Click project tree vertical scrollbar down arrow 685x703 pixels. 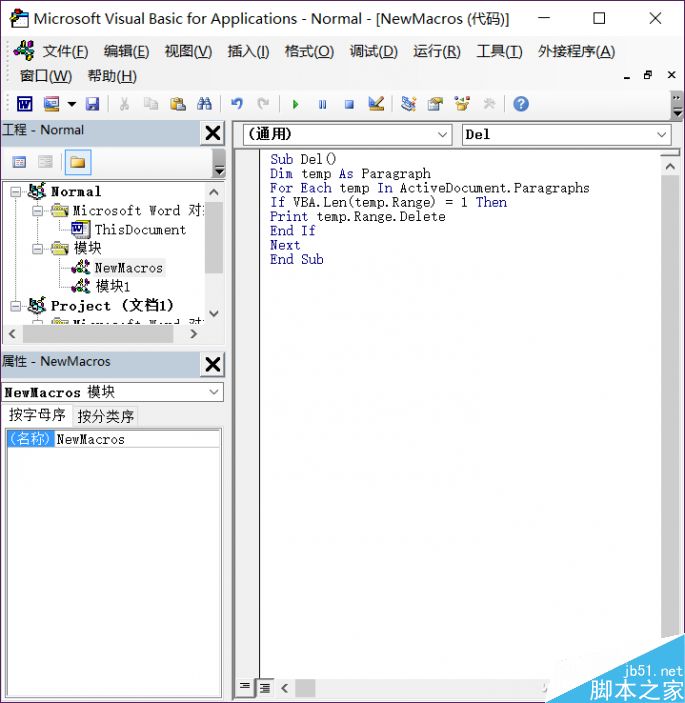tap(214, 313)
